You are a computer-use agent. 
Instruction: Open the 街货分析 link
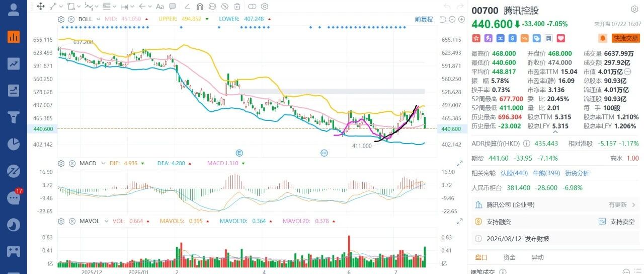577,173
